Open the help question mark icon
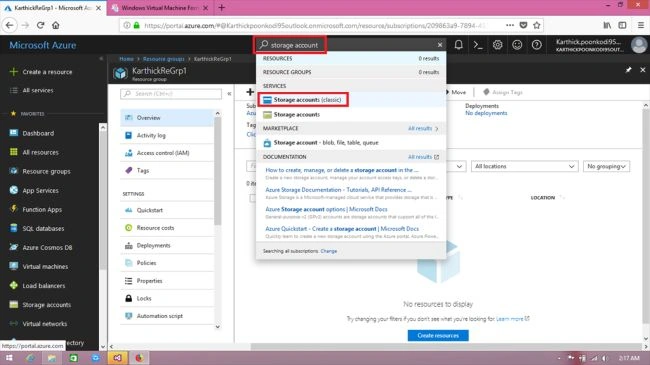Screen dimensions: 650x365 536,45
